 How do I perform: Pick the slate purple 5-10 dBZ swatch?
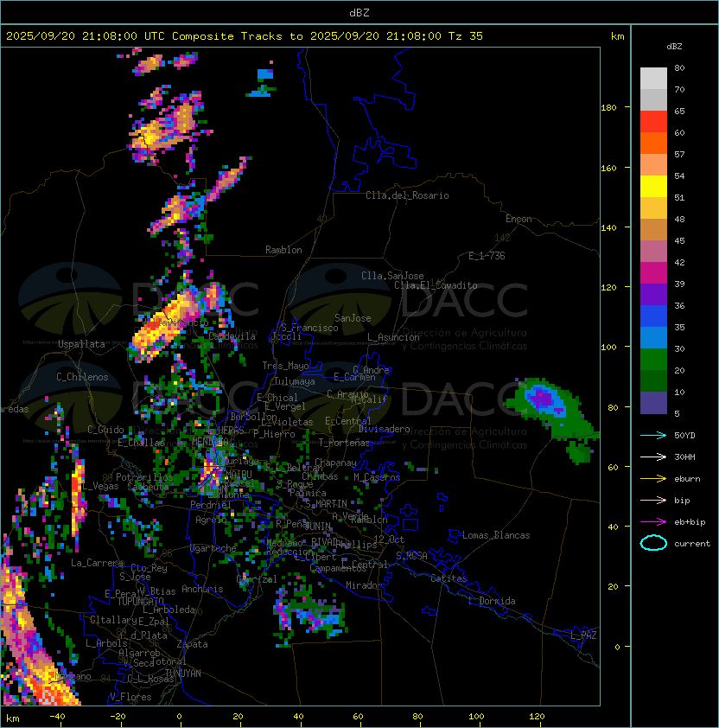click(x=653, y=403)
